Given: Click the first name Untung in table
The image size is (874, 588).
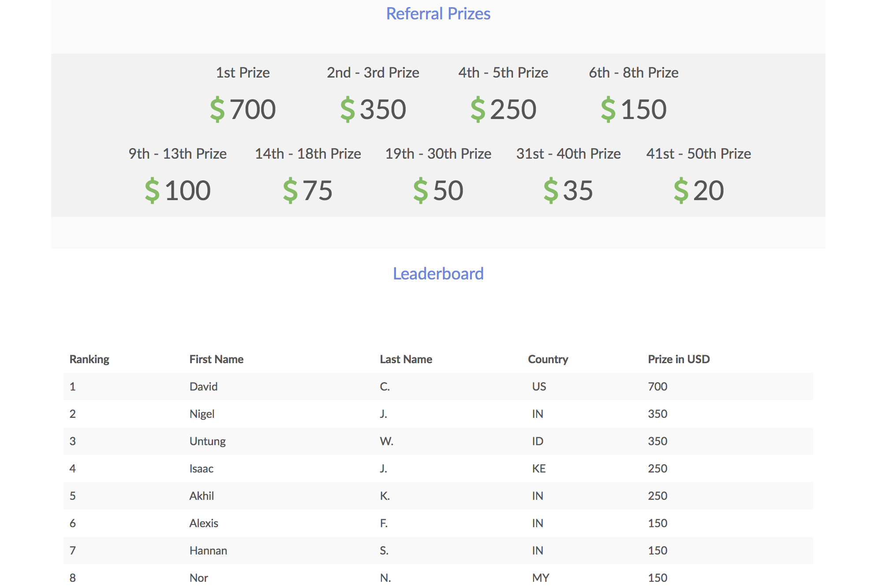Looking at the screenshot, I should coord(208,441).
